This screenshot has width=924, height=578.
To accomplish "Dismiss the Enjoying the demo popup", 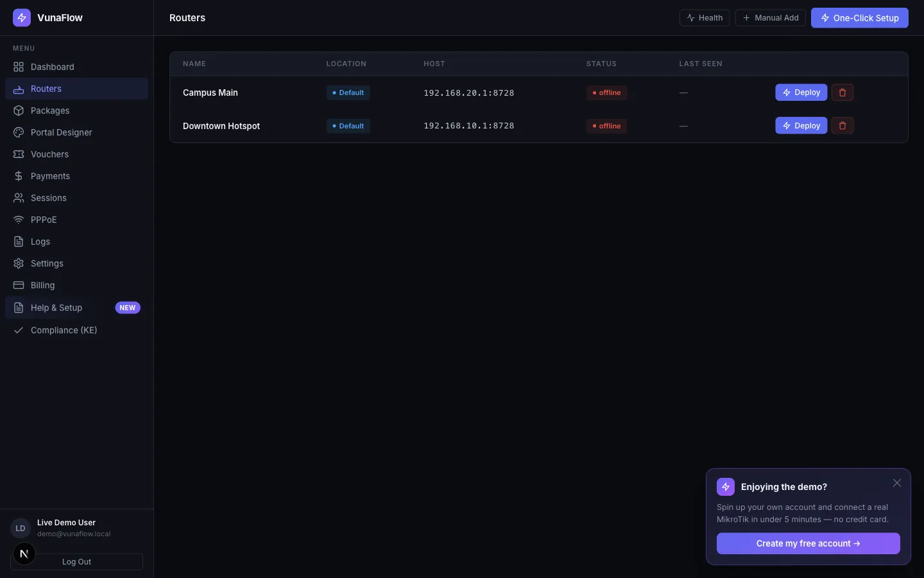I will [897, 483].
